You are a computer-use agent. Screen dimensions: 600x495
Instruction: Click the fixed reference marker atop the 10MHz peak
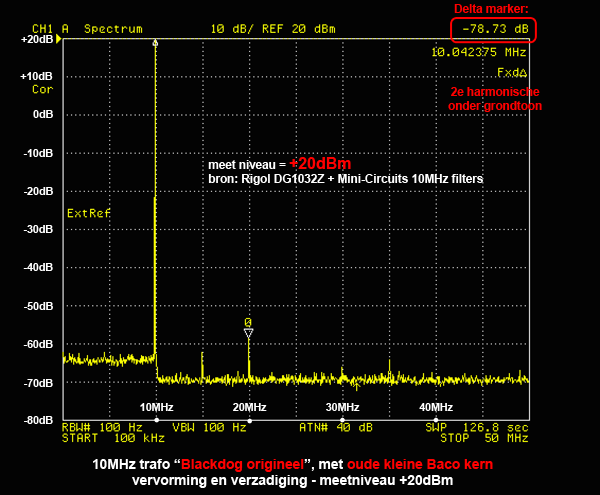pos(155,42)
